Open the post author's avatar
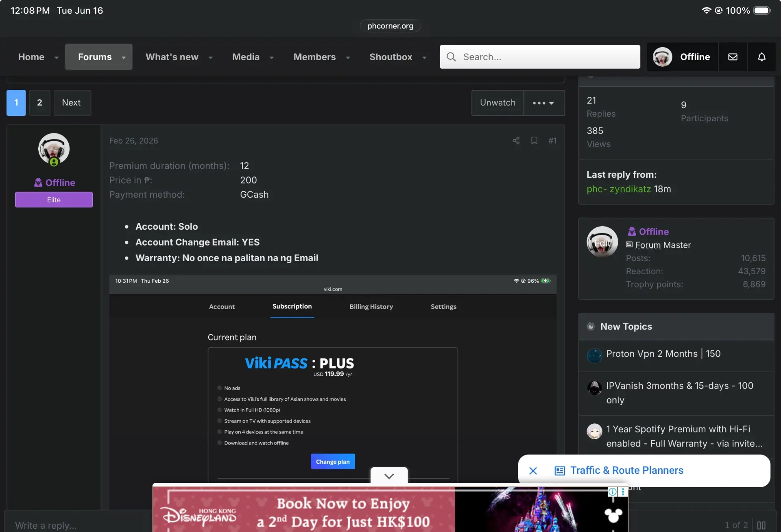Image resolution: width=781 pixels, height=532 pixels. 54,149
